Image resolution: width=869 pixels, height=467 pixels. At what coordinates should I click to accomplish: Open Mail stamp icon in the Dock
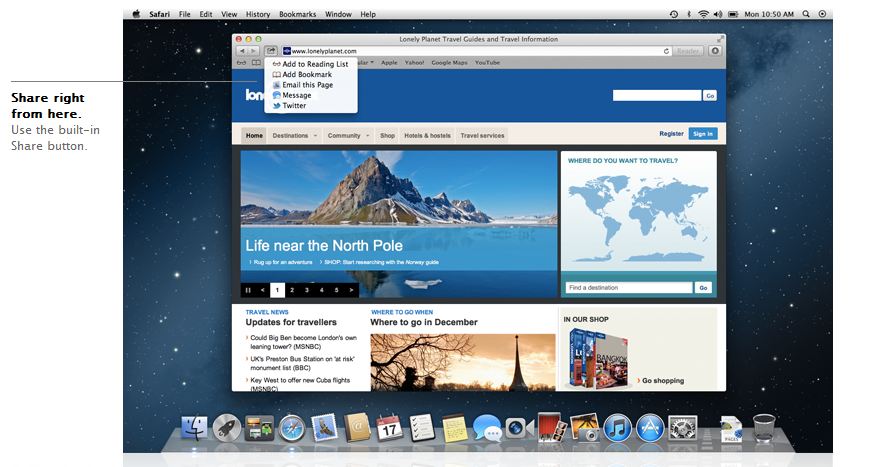point(324,428)
